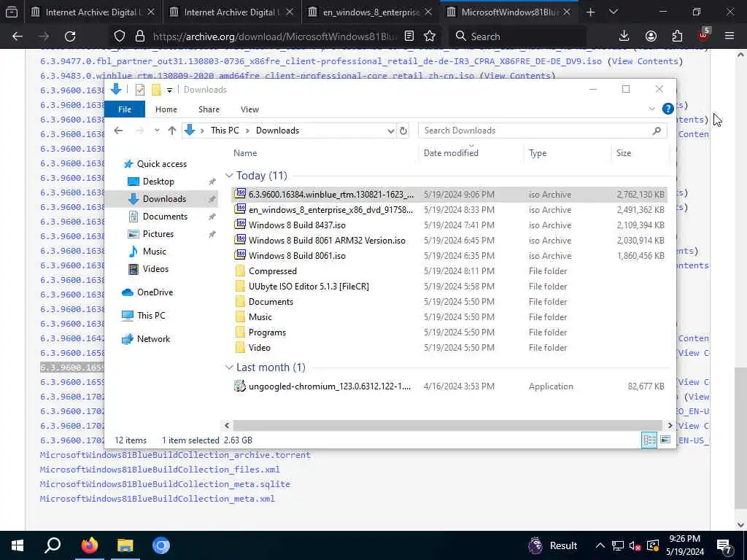Open Explorer Help question mark icon
The height and width of the screenshot is (560, 747).
point(668,109)
